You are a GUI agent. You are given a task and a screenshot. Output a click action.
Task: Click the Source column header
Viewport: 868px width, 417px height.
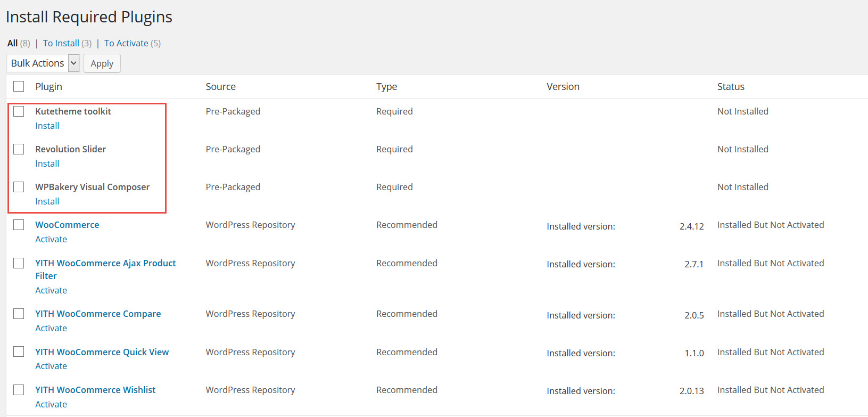[221, 86]
